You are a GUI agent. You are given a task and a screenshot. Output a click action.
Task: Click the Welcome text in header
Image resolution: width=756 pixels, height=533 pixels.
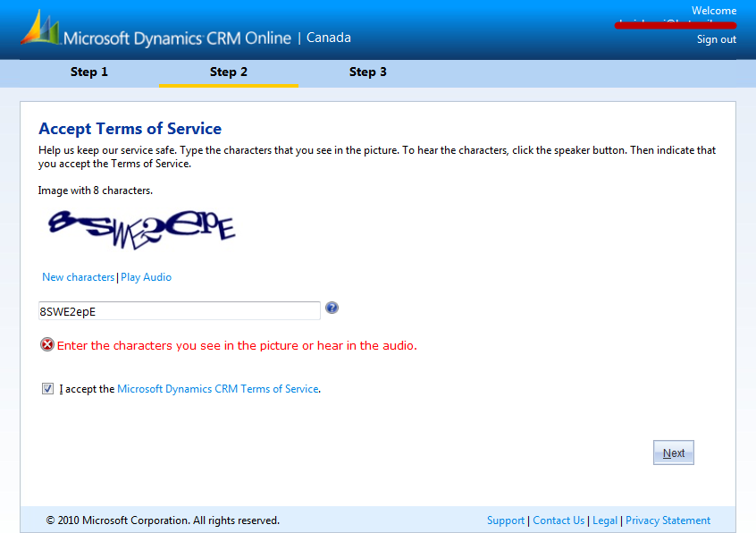coord(714,11)
